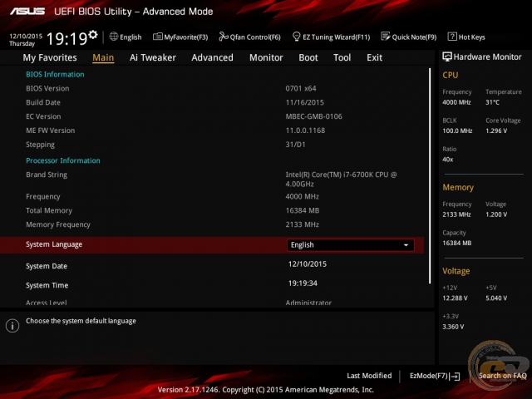Start the EZ Tuning Wizard(F11)
Screen dimensions: 532x399
pos(331,37)
